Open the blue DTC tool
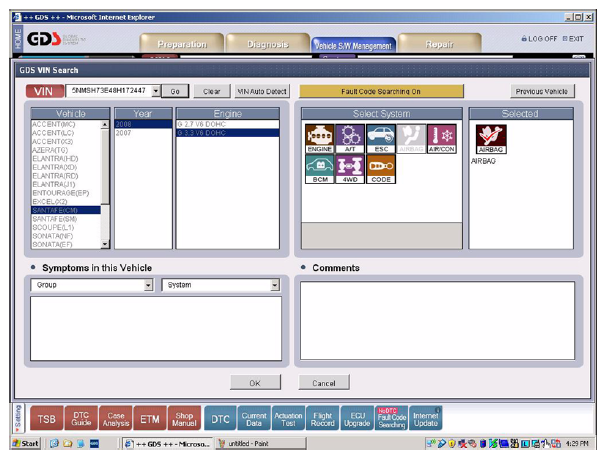 (x=220, y=419)
